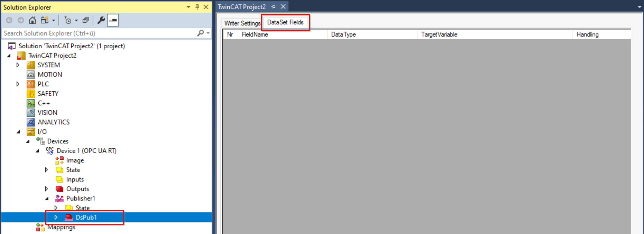
Task: Select the Solution 'TwinCAT Project2' node
Action: click(72, 46)
